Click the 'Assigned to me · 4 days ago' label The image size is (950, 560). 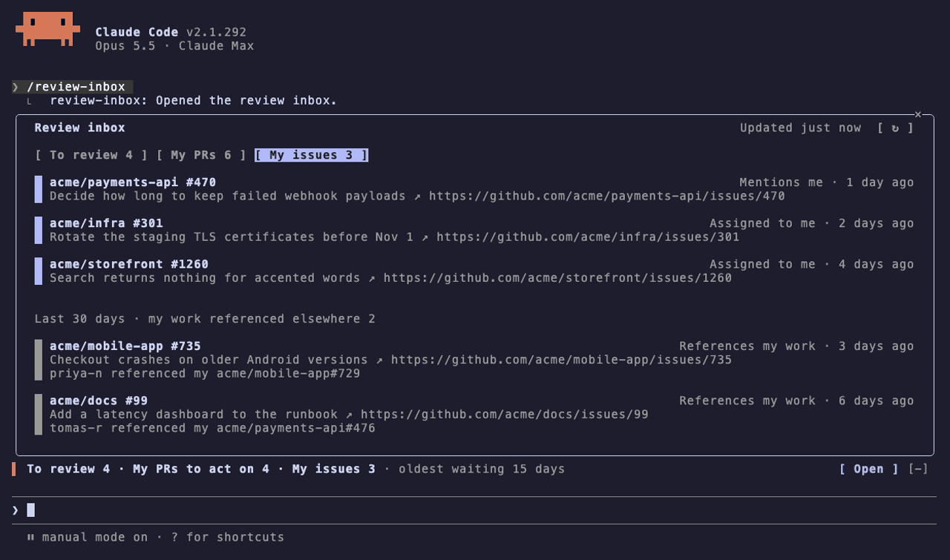tap(812, 264)
